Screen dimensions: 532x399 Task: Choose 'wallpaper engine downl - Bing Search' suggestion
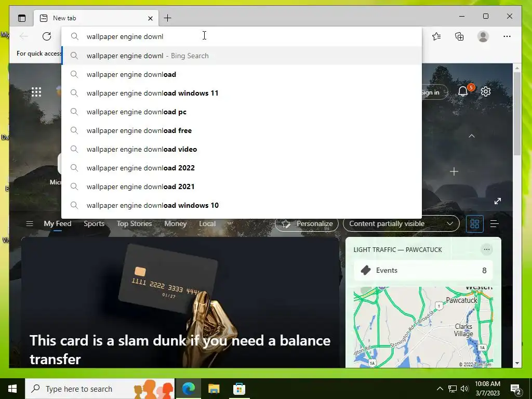click(242, 56)
